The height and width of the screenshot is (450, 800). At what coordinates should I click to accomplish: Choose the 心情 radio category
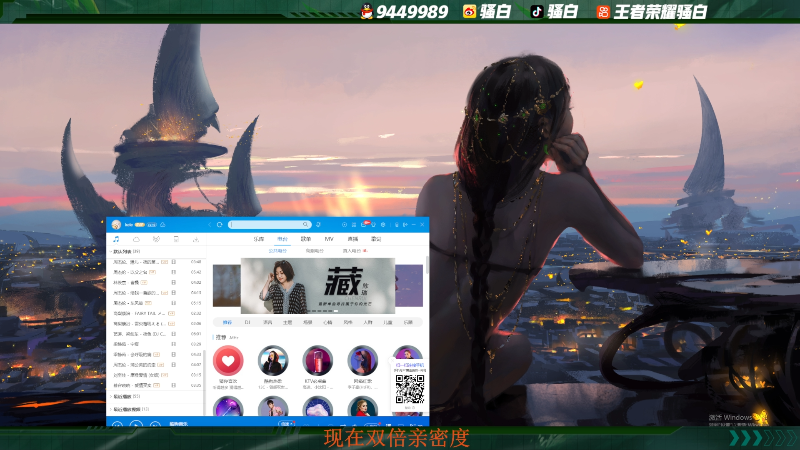point(328,322)
